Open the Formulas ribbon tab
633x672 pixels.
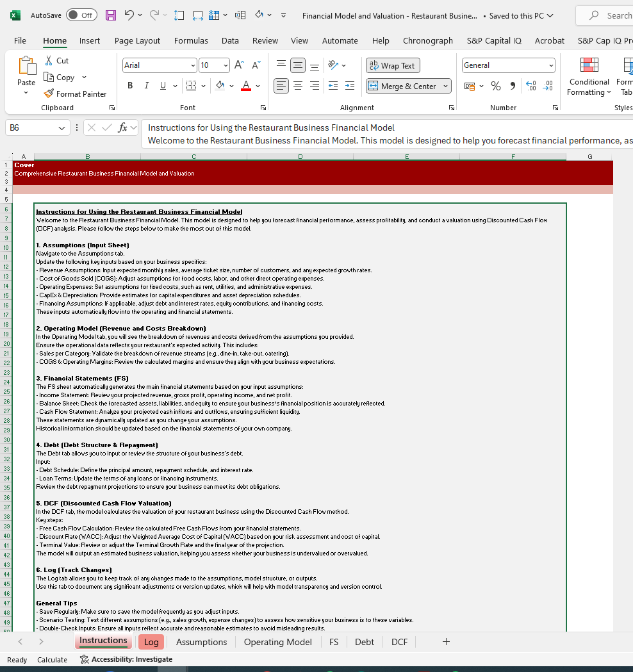tap(191, 40)
